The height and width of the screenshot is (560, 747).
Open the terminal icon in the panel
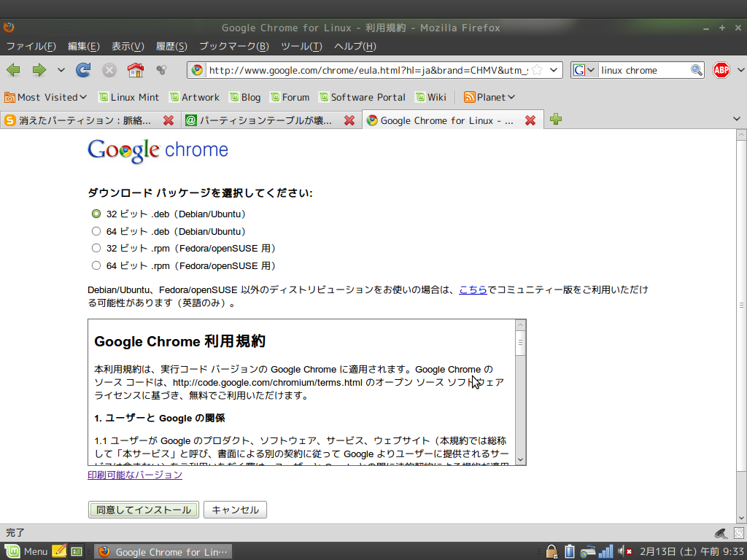pyautogui.click(x=77, y=551)
